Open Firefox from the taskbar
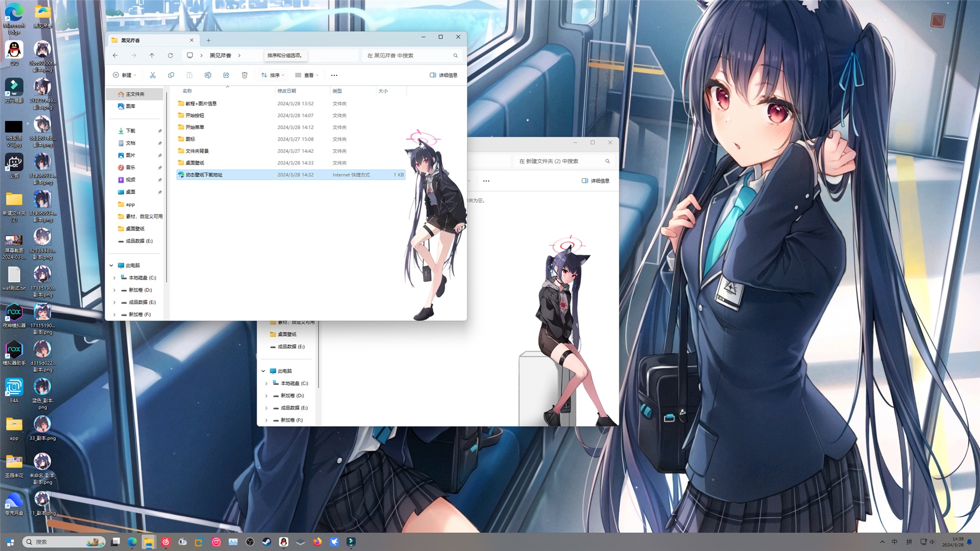This screenshot has width=980, height=551. pos(318,542)
